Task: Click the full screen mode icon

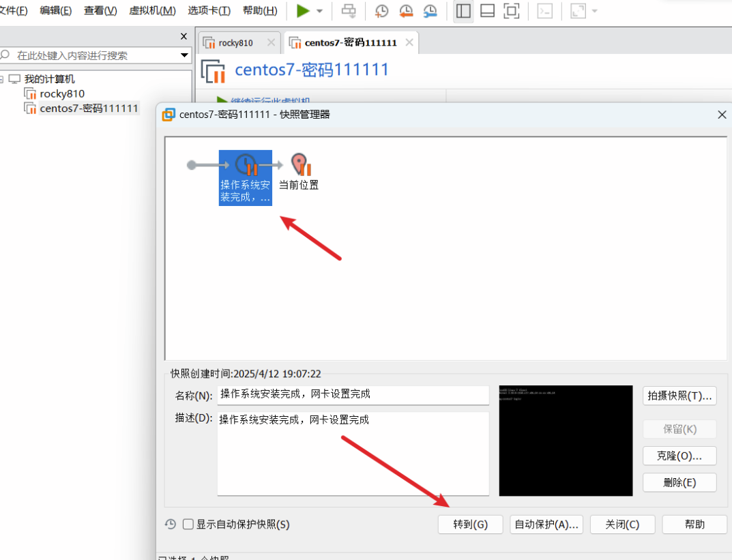Action: [x=512, y=11]
